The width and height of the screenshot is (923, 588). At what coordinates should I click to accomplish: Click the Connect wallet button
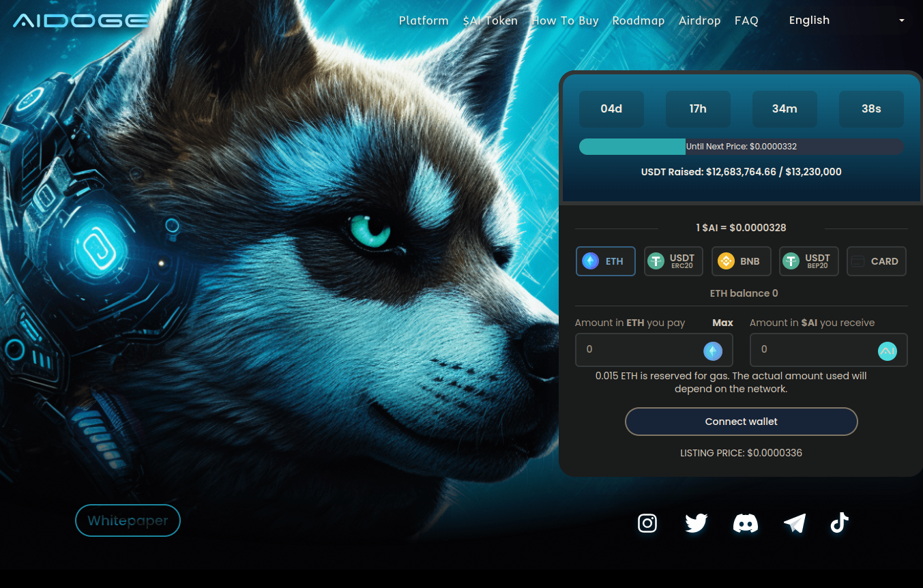tap(741, 422)
